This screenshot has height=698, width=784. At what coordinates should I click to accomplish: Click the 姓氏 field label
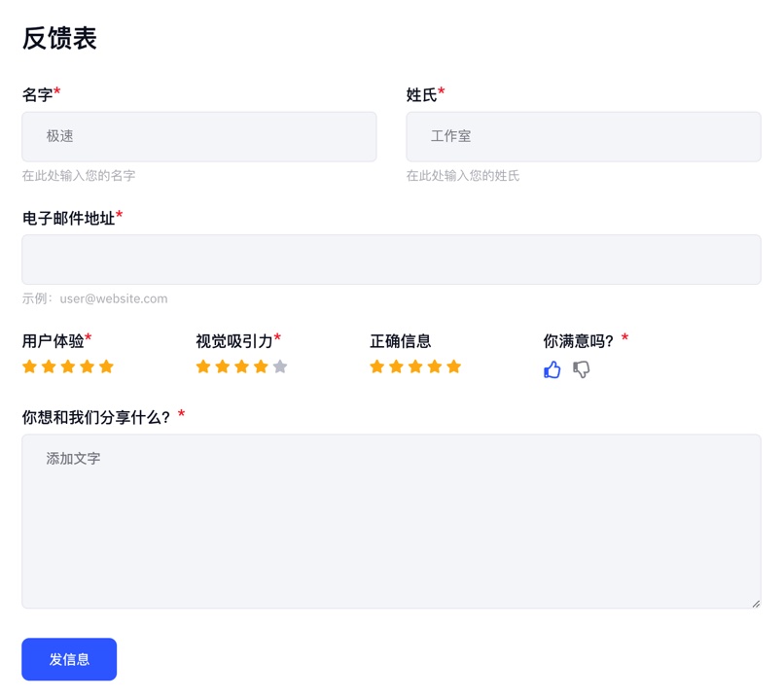pos(421,94)
